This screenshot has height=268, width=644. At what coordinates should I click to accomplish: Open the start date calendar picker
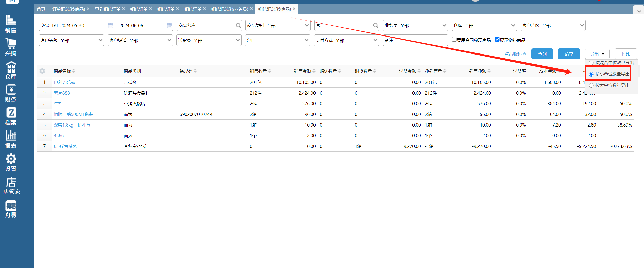coord(110,25)
